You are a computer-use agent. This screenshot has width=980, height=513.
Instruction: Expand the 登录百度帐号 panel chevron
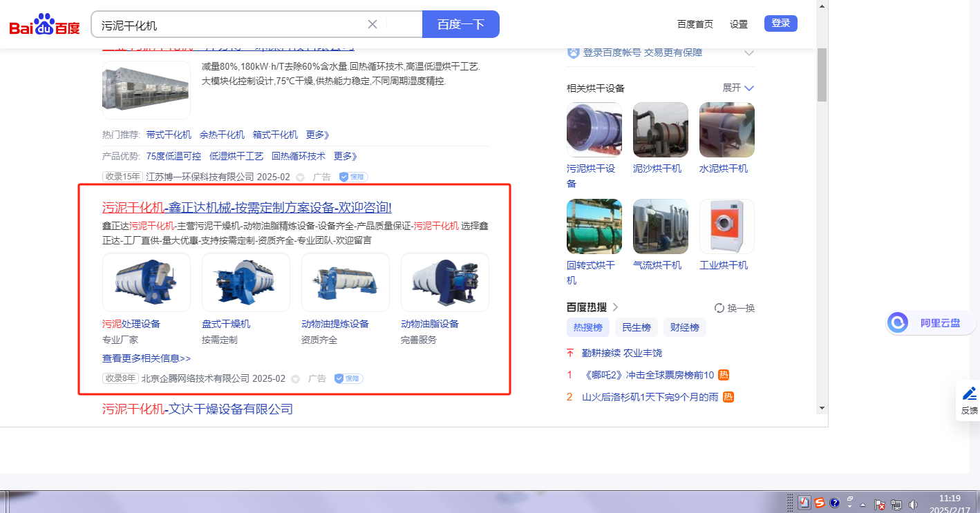pyautogui.click(x=748, y=52)
